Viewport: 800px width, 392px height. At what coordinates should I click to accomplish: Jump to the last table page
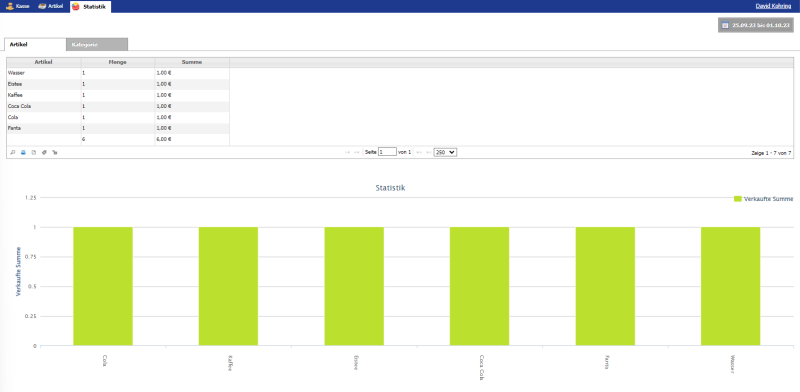coord(428,152)
